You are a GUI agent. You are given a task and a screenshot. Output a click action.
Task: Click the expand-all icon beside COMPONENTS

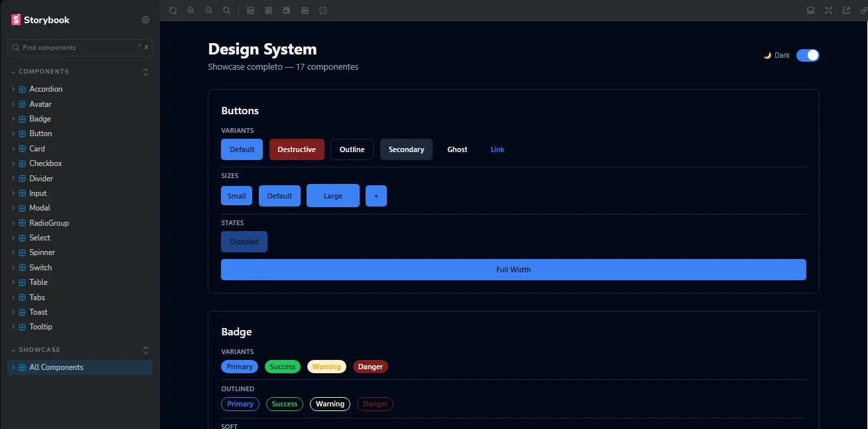(146, 72)
